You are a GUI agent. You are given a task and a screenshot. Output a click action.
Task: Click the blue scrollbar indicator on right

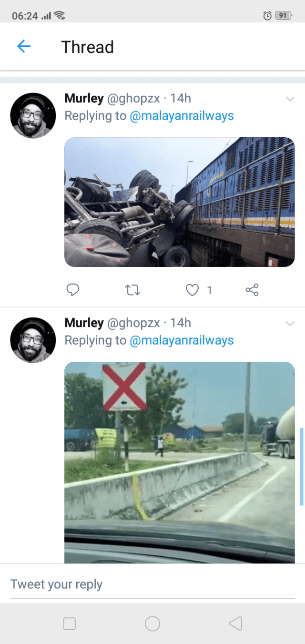point(301,466)
